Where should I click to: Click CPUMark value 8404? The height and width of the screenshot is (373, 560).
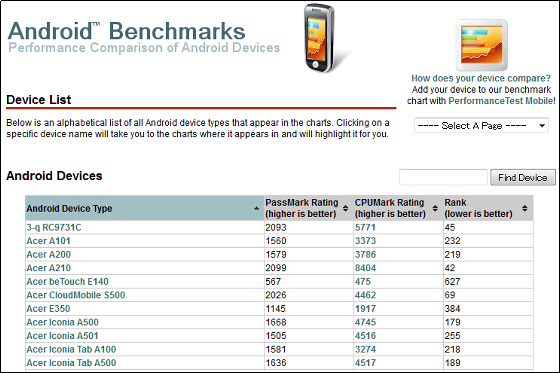click(x=365, y=268)
